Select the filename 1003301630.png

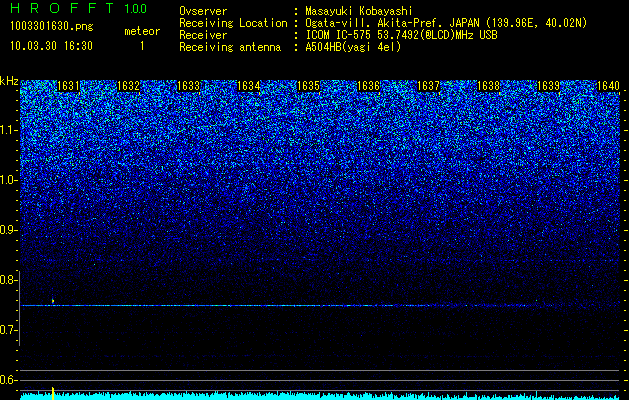coord(52,27)
